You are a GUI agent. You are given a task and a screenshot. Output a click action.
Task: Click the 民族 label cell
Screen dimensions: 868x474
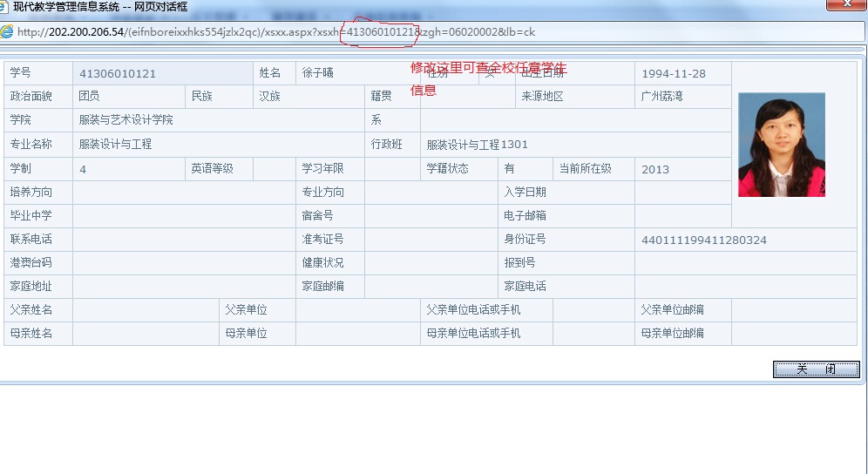[220, 97]
